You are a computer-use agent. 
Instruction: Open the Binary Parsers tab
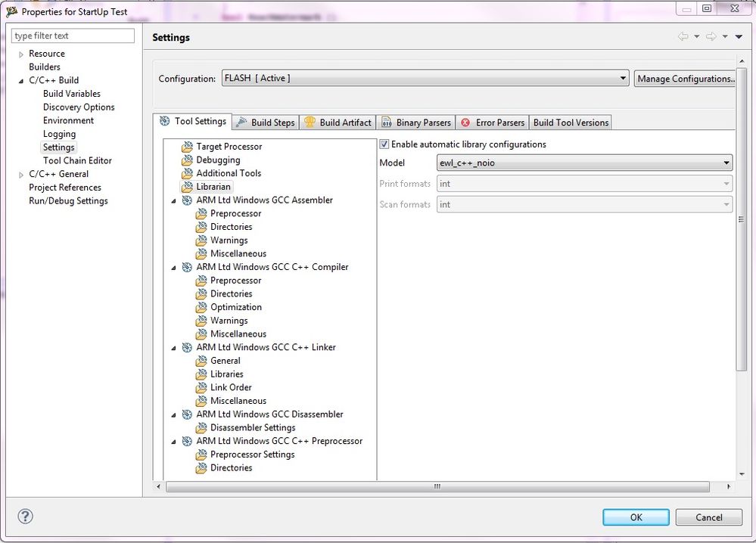[416, 123]
